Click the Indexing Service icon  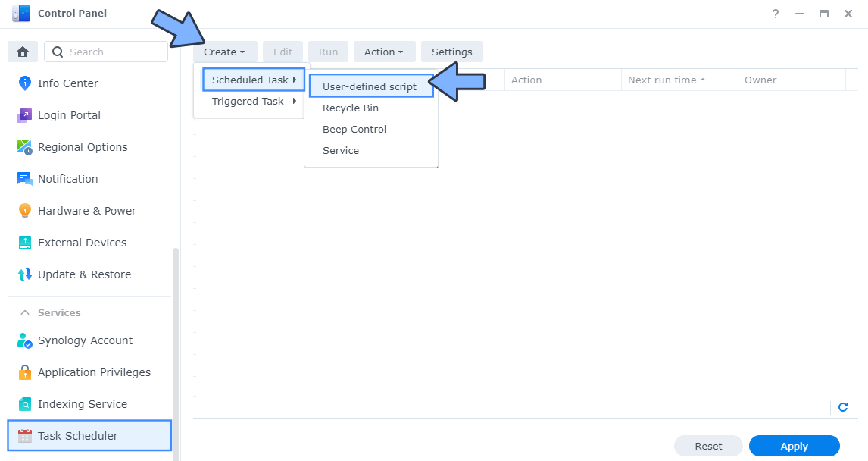(x=24, y=404)
